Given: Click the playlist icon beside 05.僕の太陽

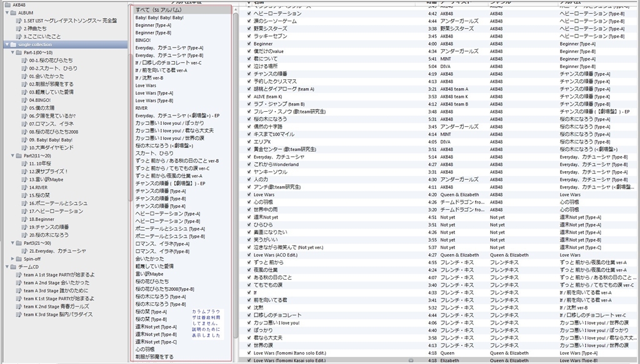Looking at the screenshot, I should (24, 108).
